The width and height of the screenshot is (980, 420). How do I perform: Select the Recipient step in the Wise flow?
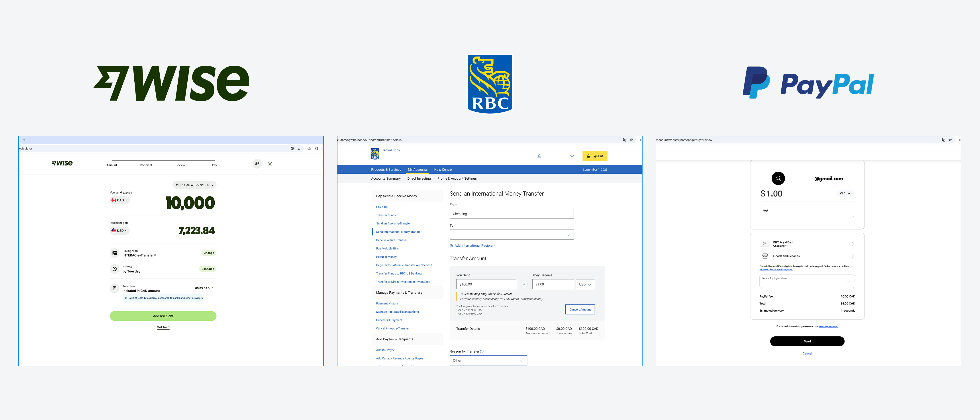pos(146,165)
